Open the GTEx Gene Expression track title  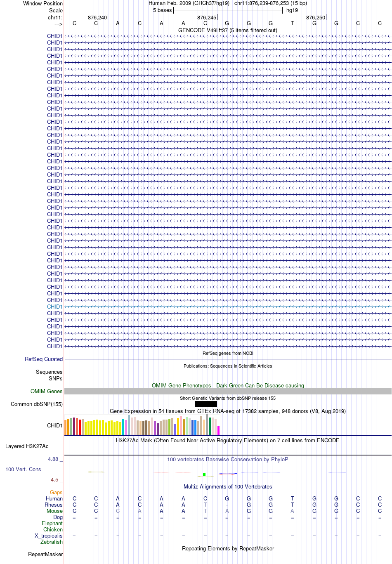[x=228, y=411]
